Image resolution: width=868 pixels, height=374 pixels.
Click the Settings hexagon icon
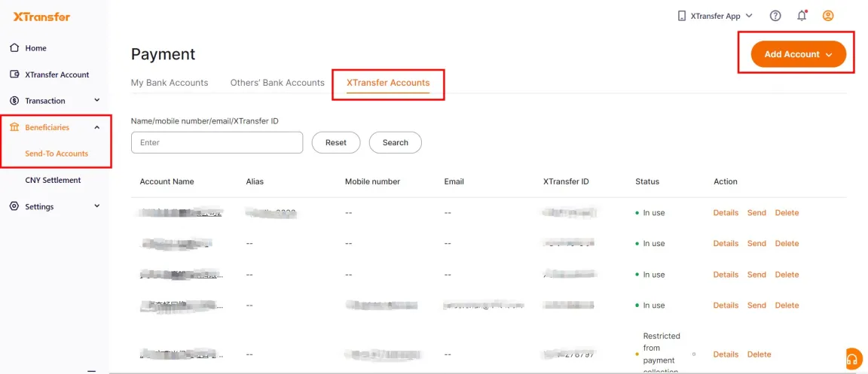[x=15, y=206]
